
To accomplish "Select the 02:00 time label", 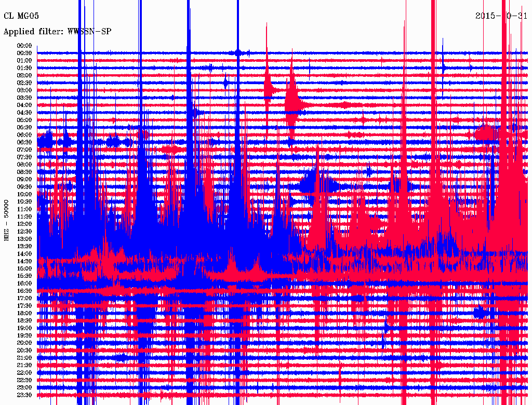I will point(24,76).
